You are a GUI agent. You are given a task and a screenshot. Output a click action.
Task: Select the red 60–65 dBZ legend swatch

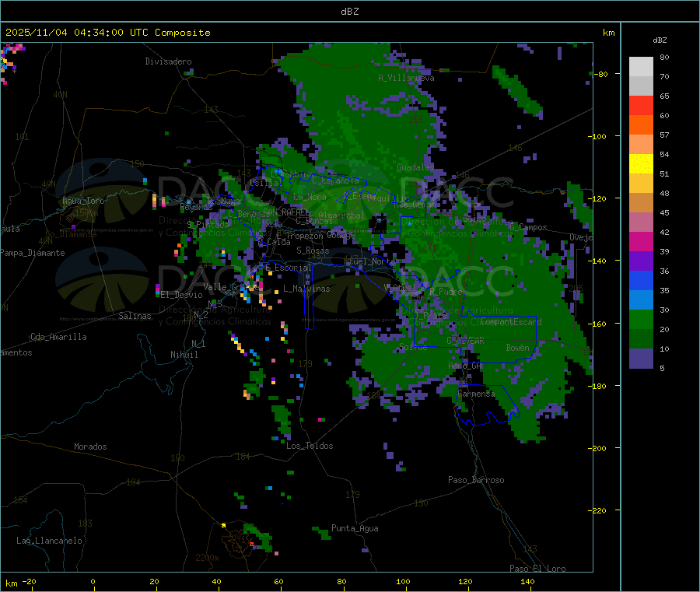coord(641,105)
